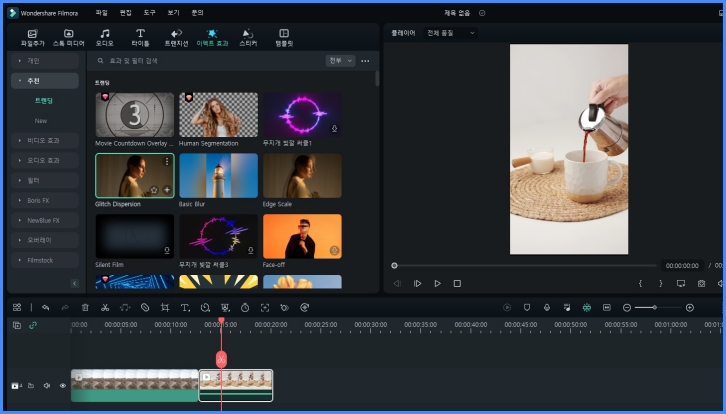This screenshot has width=726, height=414.
Task: Switch to the 스톡 미디어 tab
Action: coord(69,38)
